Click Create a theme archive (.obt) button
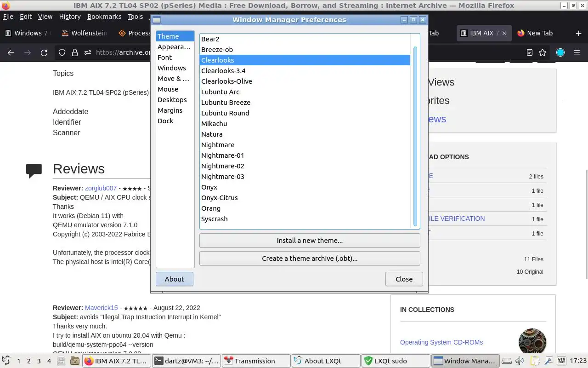The width and height of the screenshot is (588, 368). tap(310, 259)
